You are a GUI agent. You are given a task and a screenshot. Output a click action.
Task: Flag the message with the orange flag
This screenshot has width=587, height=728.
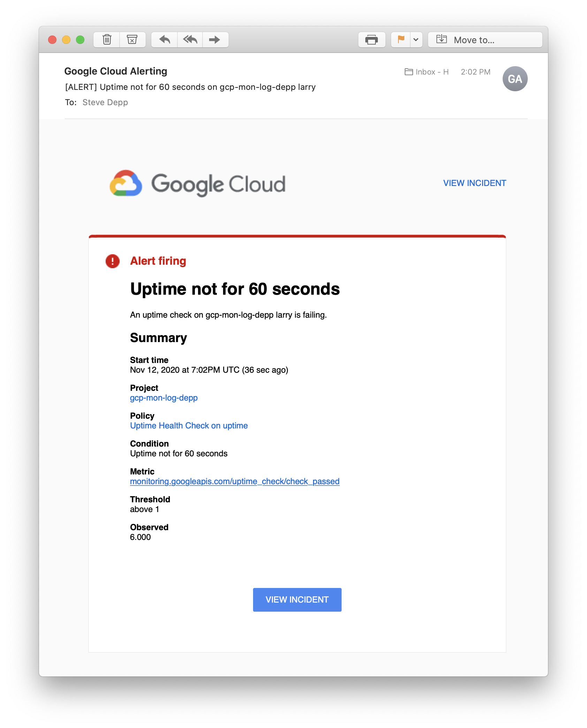pos(400,39)
